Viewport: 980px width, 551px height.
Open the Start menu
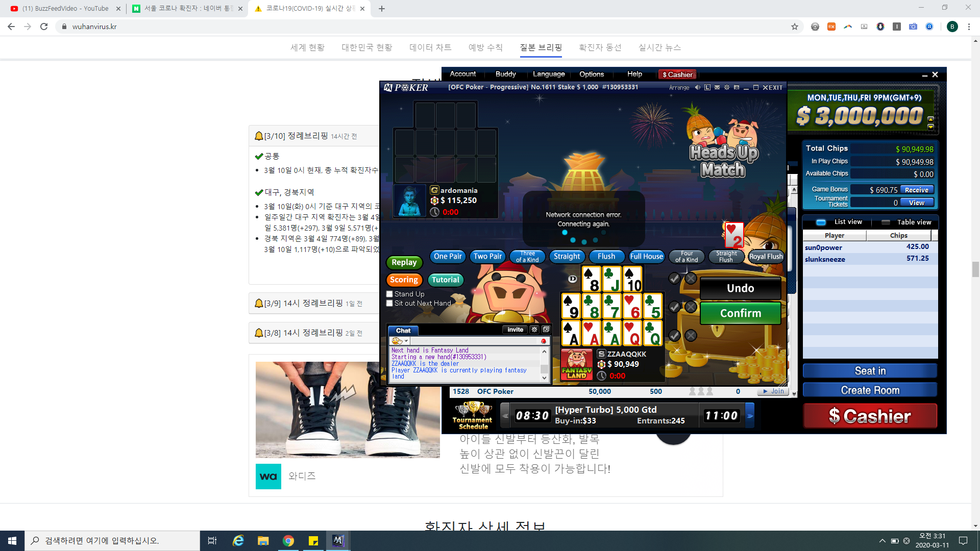pos(12,541)
